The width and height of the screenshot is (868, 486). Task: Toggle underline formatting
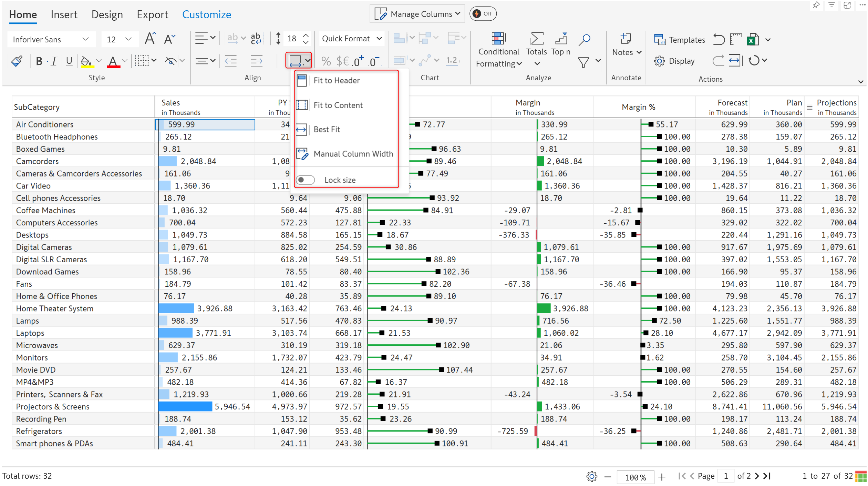tap(69, 61)
